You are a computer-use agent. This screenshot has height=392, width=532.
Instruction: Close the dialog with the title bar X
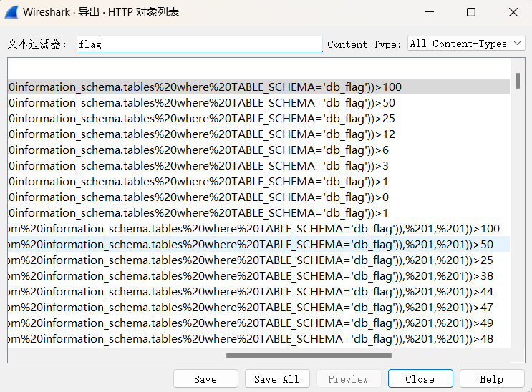[x=513, y=12]
